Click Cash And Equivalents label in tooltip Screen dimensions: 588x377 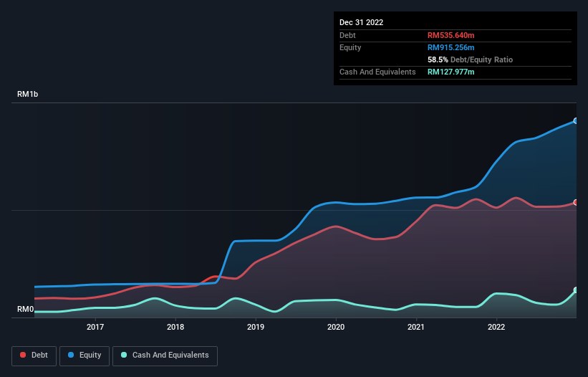(377, 72)
